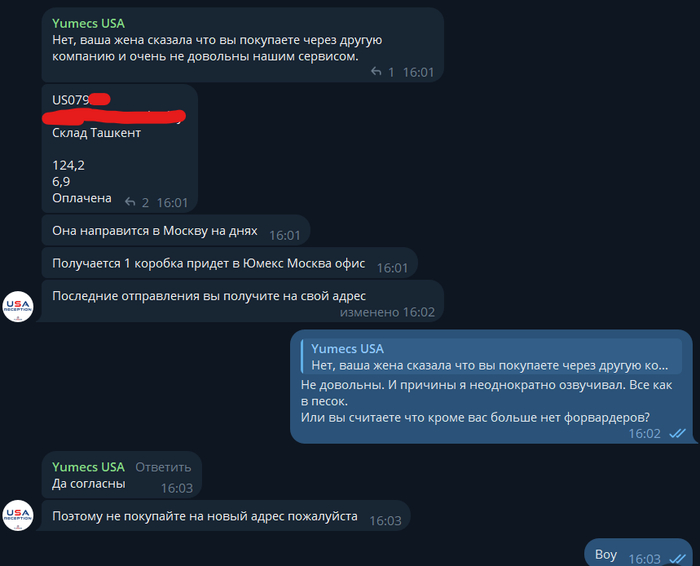The height and width of the screenshot is (566, 700).
Task: Open the green Yumecs USA sender name at top
Action: 88,23
